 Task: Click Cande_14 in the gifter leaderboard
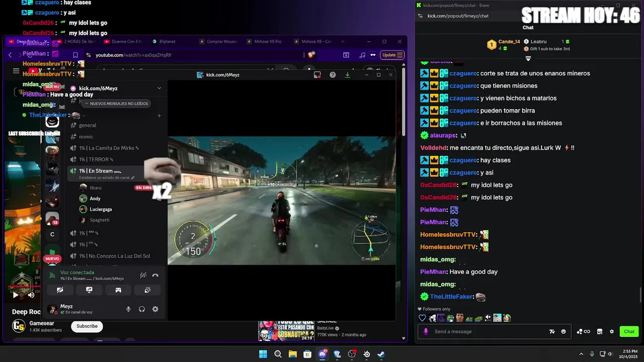tap(509, 42)
